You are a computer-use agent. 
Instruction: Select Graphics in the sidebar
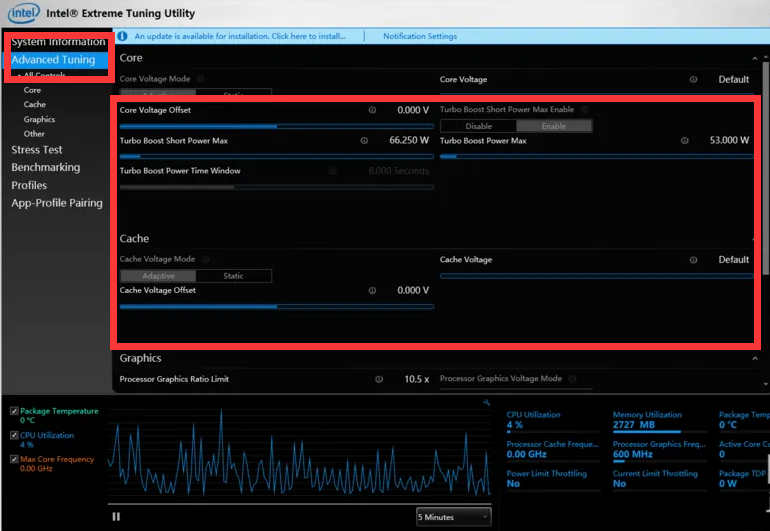[39, 119]
